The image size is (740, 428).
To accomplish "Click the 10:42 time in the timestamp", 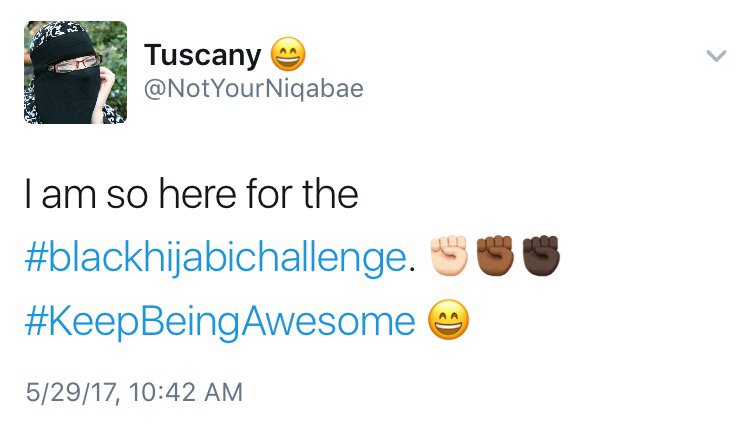I will point(161,391).
